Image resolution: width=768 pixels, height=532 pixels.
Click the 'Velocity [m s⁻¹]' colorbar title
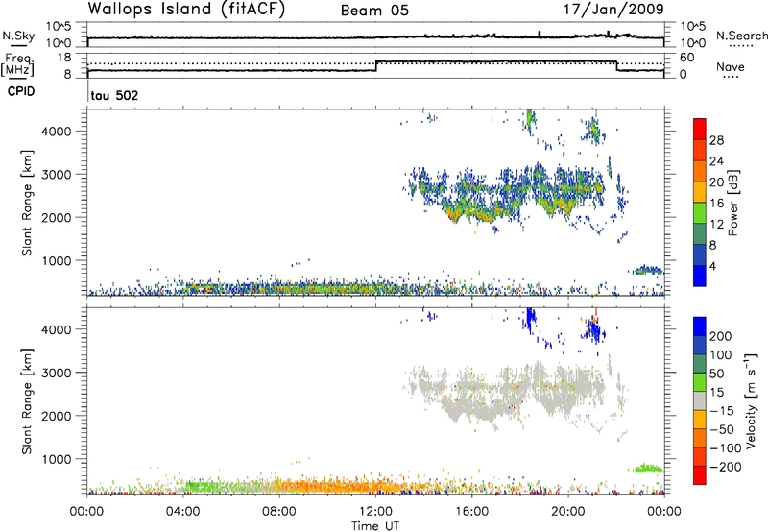pos(751,400)
